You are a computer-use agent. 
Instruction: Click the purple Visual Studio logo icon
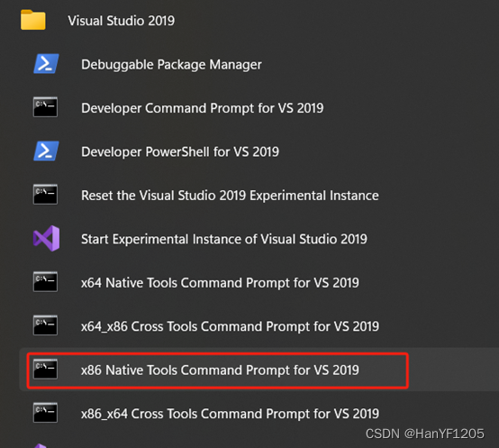click(47, 239)
